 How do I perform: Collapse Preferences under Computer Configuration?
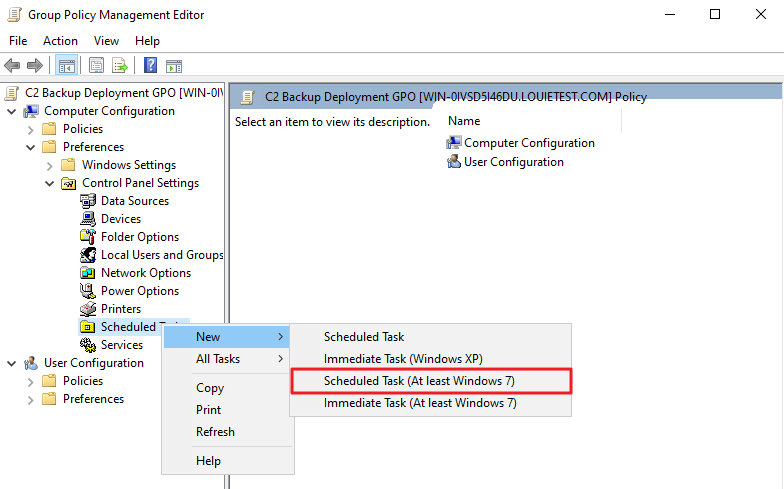[30, 148]
